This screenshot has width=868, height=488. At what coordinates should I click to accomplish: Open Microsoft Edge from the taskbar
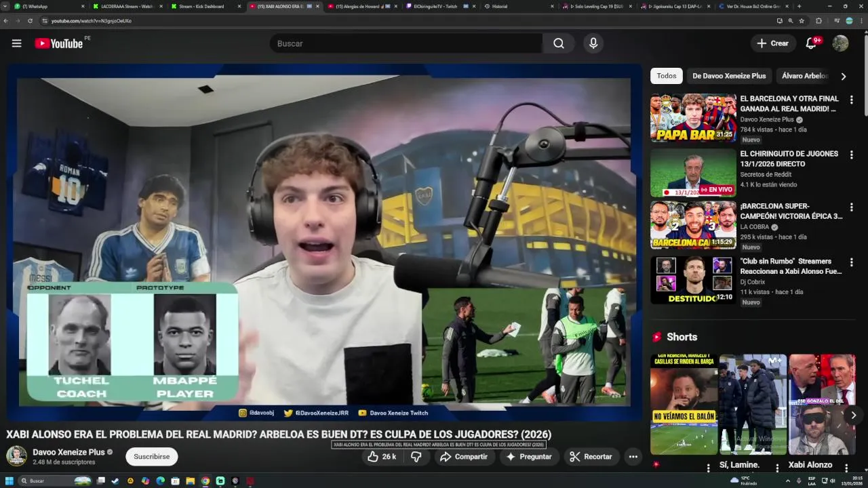pos(161,481)
